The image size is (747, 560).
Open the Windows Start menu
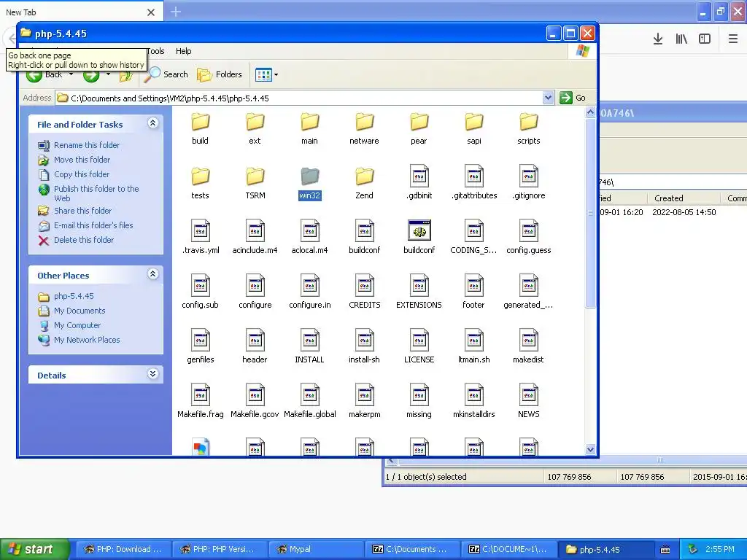click(35, 549)
